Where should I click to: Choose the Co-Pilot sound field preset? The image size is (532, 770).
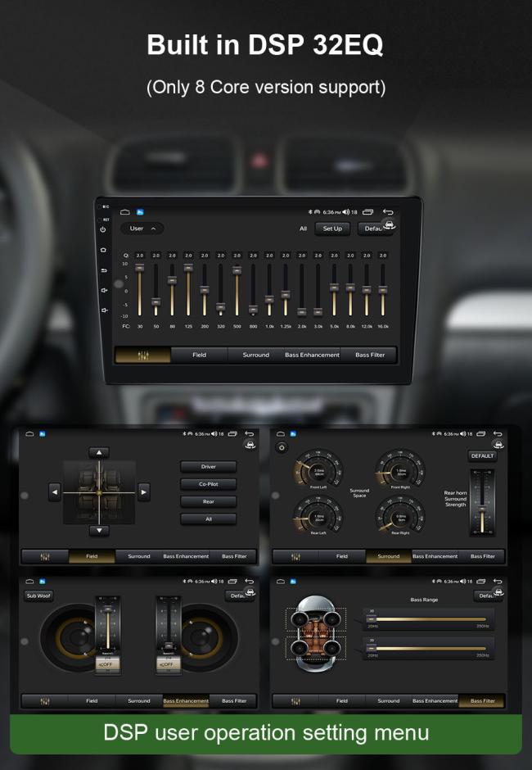click(208, 484)
